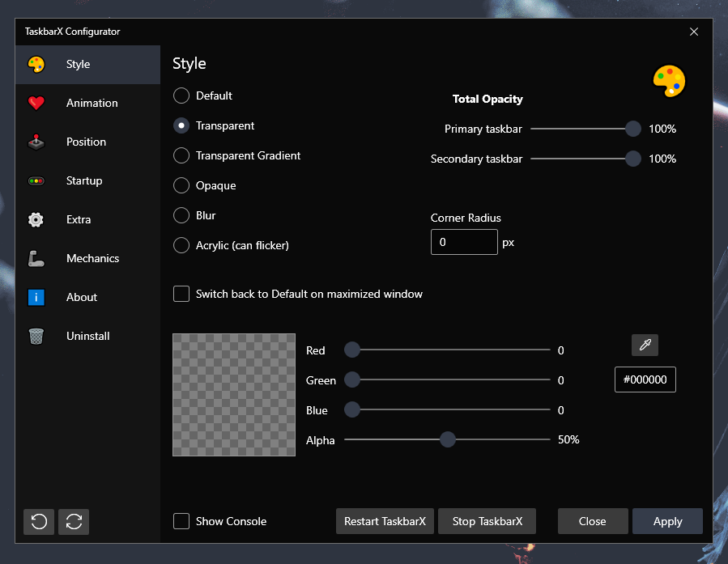
Task: Click the eyedropper color picker button
Action: [645, 345]
